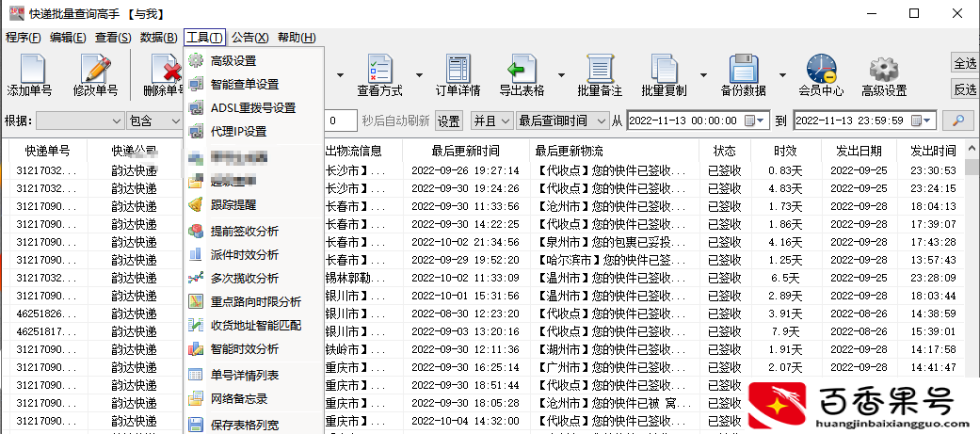Expand arrow beside 备份数据
The height and width of the screenshot is (434, 980).
click(782, 75)
